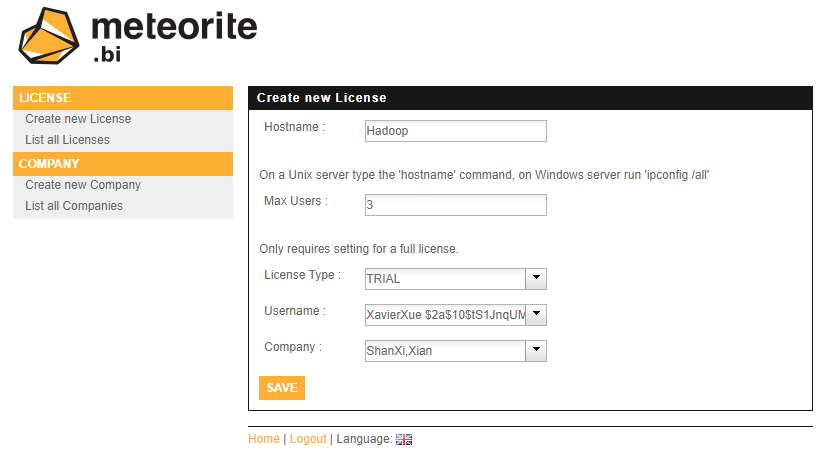
Task: Click the UK flag language icon
Action: tap(404, 439)
